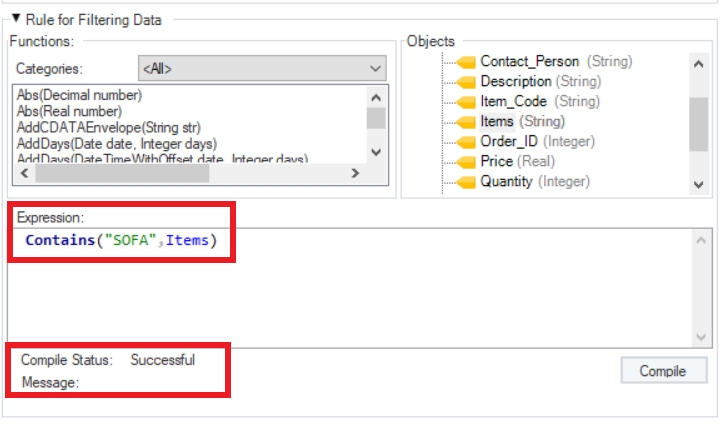Click the Price field tag icon
Viewport: 725px width, 428px height.
coord(466,162)
